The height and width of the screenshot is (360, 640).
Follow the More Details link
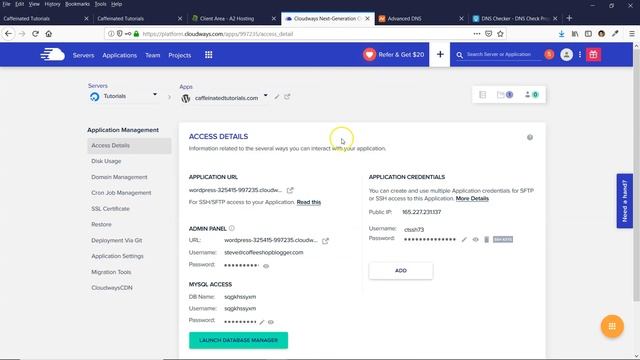coord(472,198)
